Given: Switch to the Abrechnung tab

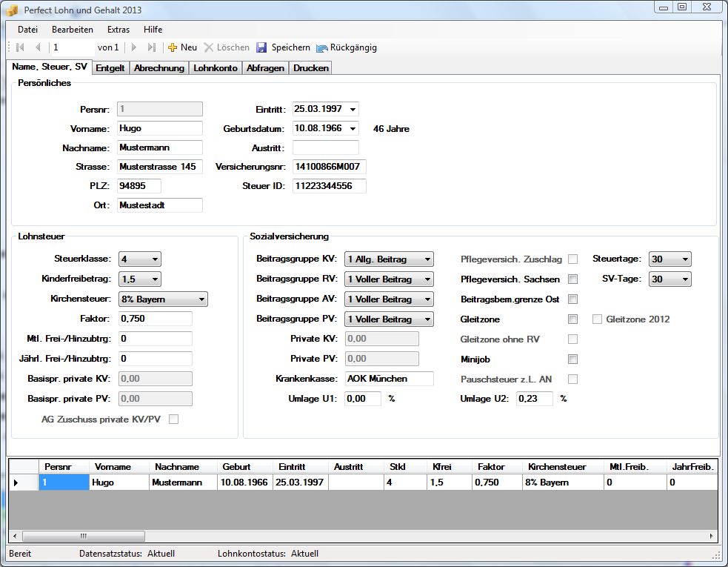Looking at the screenshot, I should [159, 68].
